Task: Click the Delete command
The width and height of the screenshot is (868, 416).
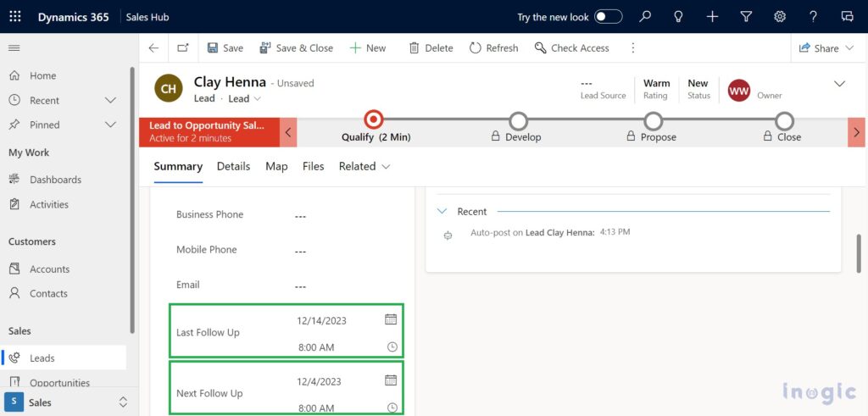Action: coord(431,48)
